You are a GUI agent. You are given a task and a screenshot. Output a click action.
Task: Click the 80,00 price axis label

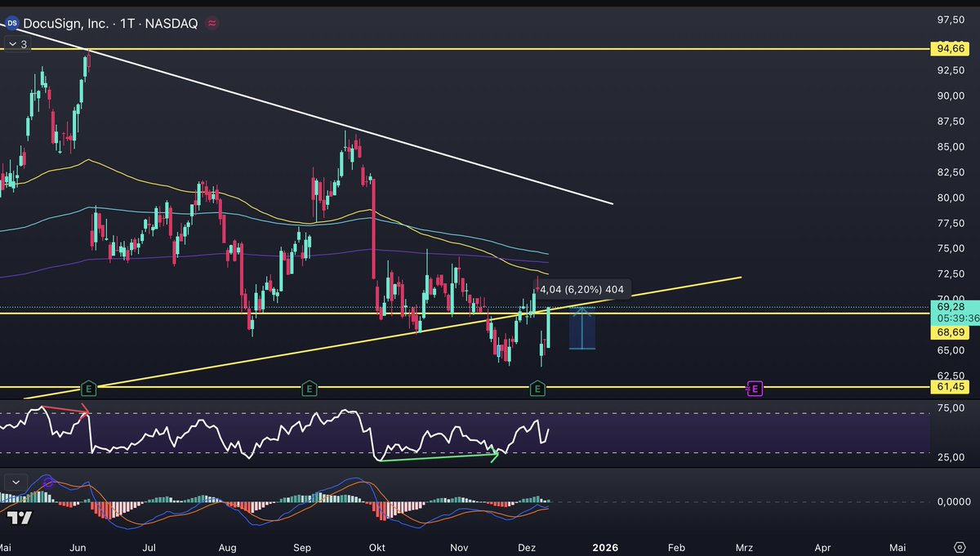click(x=951, y=198)
